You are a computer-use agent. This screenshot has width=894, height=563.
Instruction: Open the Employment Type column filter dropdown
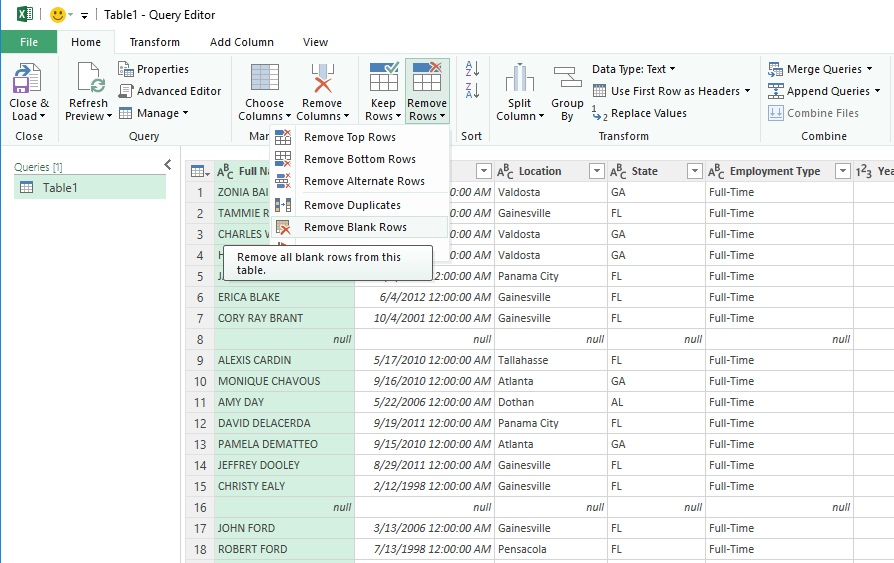click(x=843, y=171)
